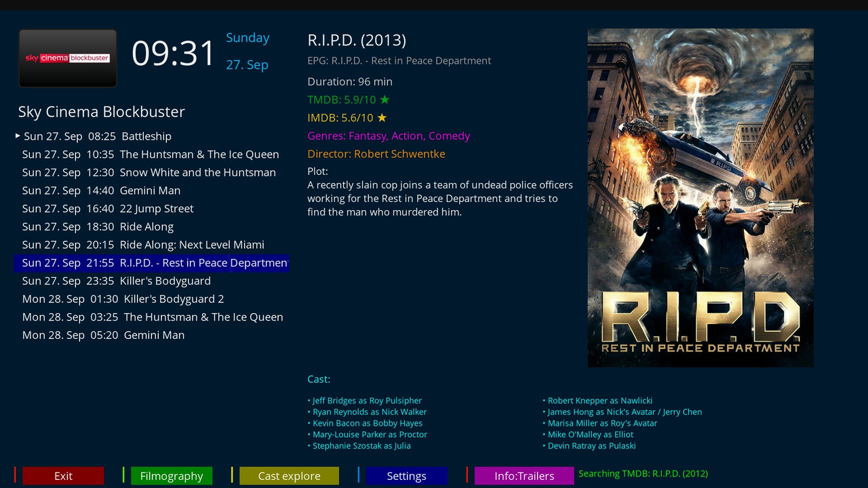
Task: Click cast entry Ryan Reynolds as Nick Walker
Action: [367, 412]
